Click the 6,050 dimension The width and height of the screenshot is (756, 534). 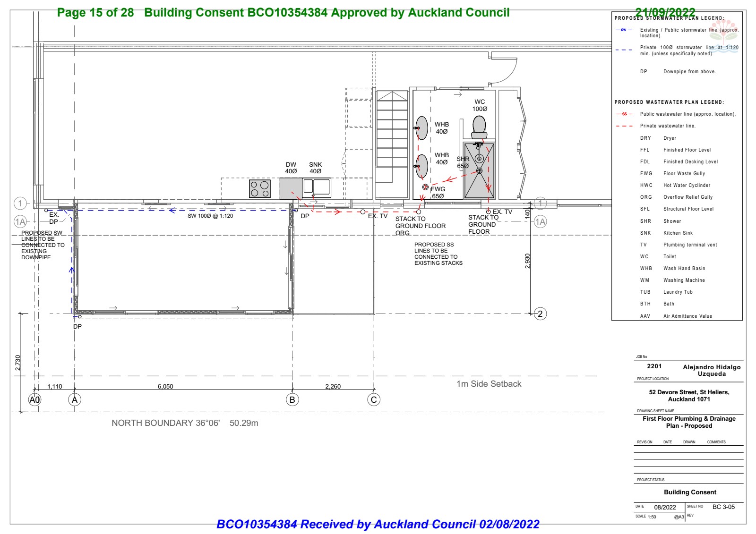165,386
